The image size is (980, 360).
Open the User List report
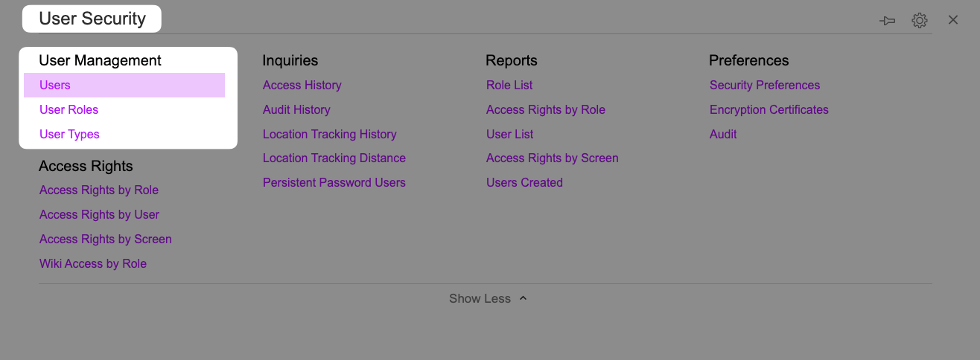click(x=509, y=134)
